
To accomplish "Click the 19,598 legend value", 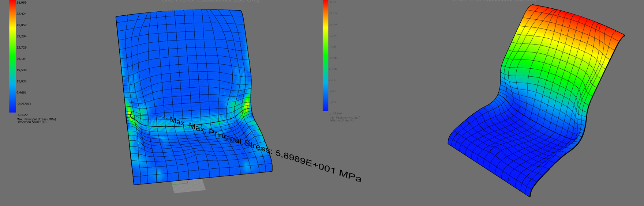I will point(21,70).
